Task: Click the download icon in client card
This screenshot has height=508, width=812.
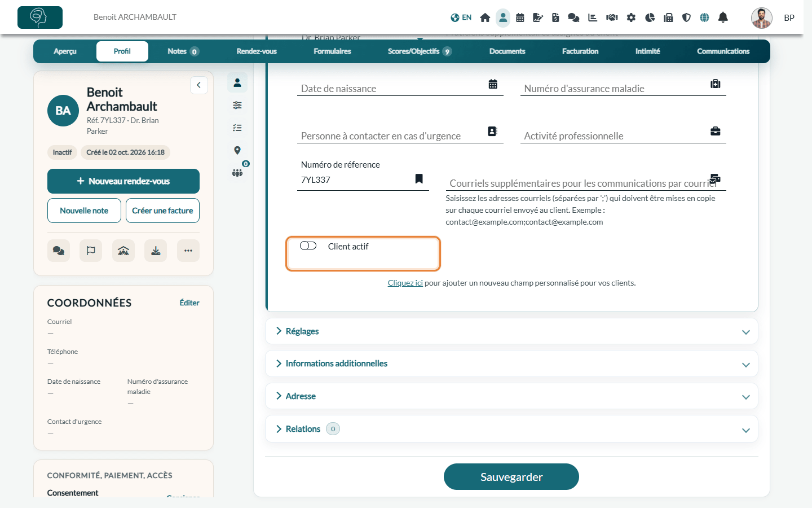Action: tap(156, 251)
